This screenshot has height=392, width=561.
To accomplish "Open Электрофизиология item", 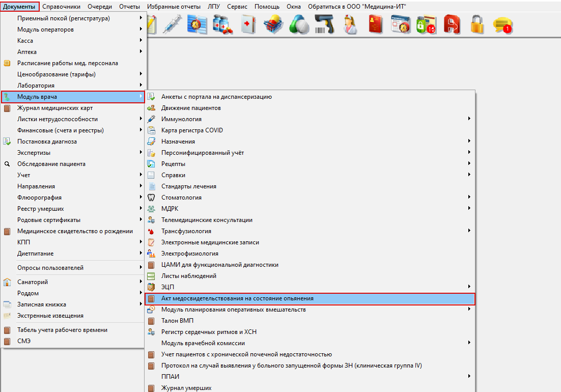I will 310,254.
